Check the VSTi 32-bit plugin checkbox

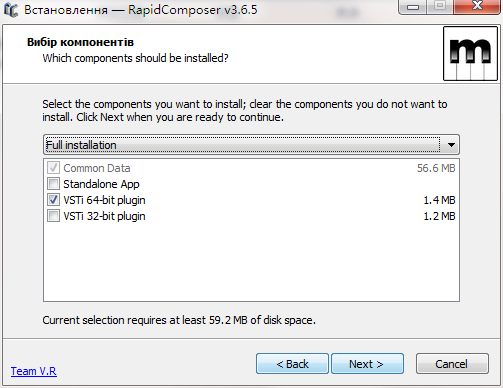[53, 216]
